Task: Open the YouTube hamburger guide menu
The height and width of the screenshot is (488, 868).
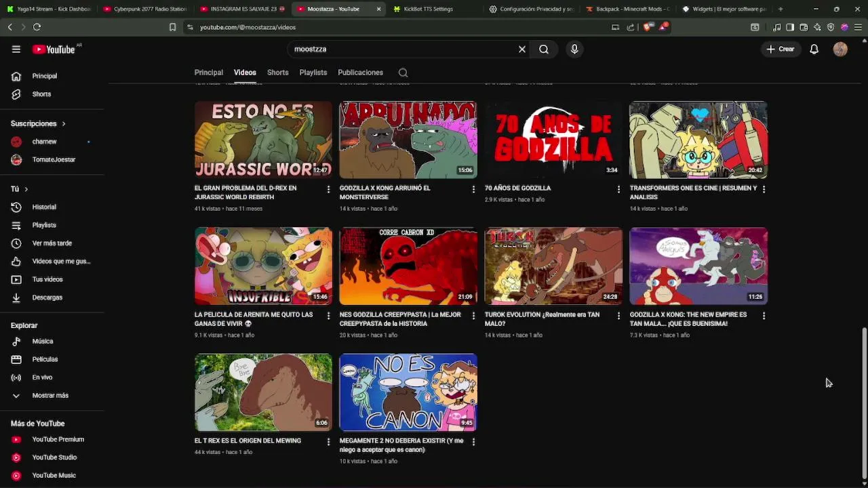Action: click(x=16, y=49)
